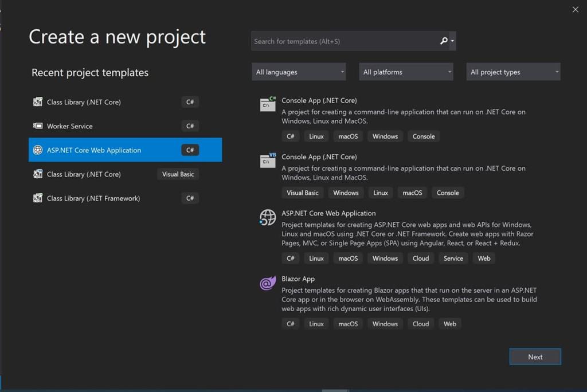
Task: Select the Blazor App template title
Action: (298, 279)
